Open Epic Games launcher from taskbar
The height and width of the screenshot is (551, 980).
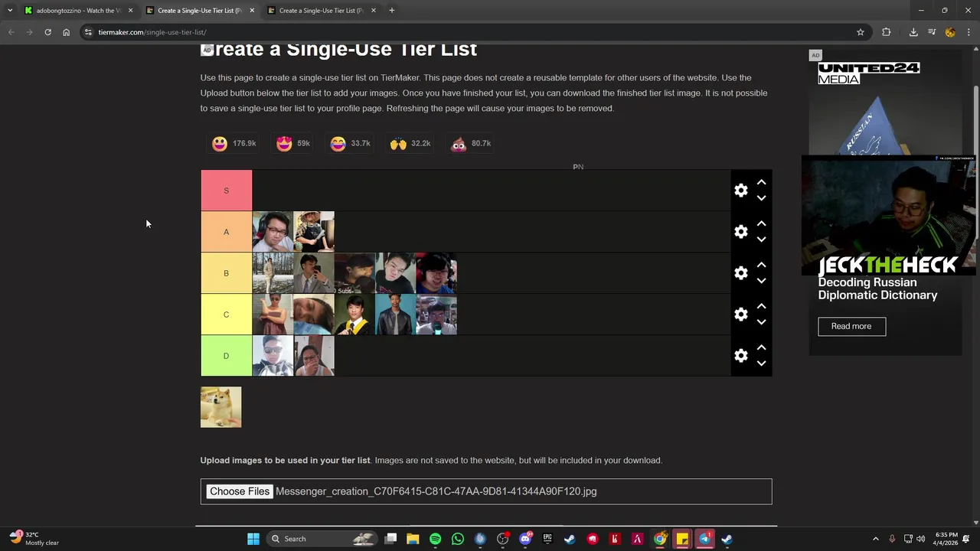[x=547, y=539]
